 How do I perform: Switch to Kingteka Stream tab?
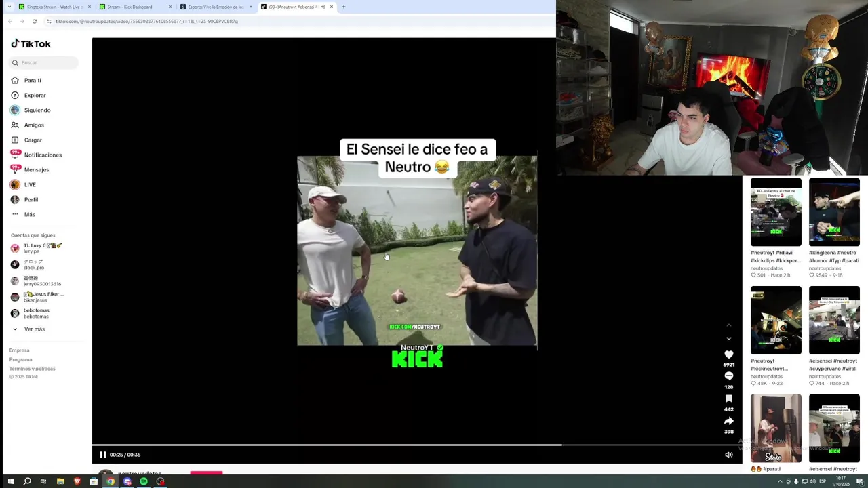pos(51,7)
